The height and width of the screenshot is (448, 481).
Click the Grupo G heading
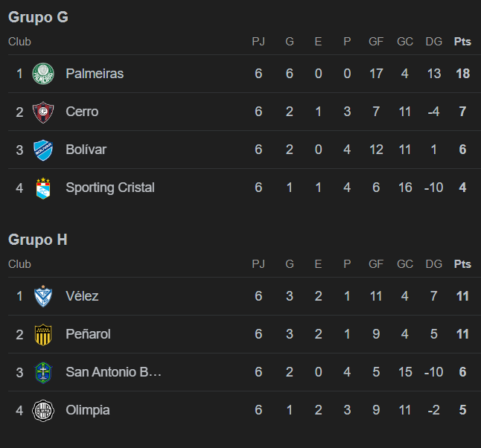pyautogui.click(x=38, y=17)
